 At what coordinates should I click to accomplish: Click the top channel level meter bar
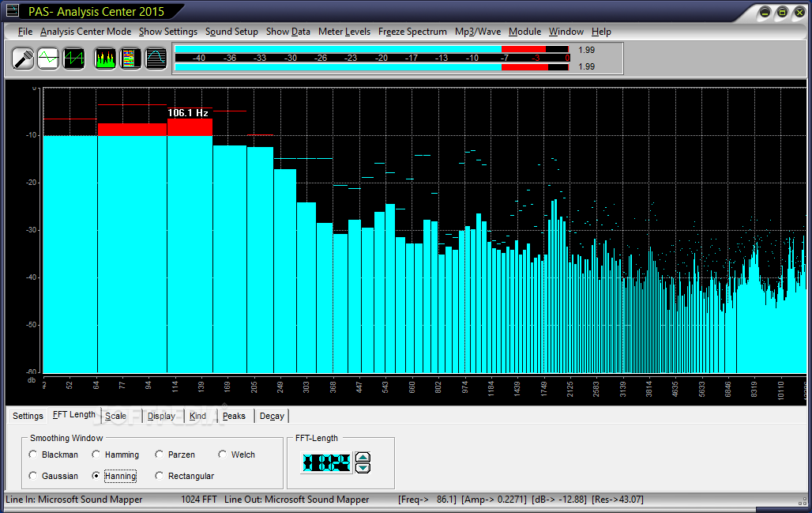pos(372,49)
